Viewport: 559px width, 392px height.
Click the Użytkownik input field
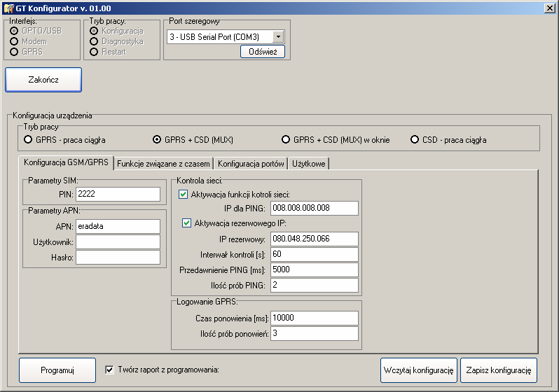pyautogui.click(x=118, y=242)
